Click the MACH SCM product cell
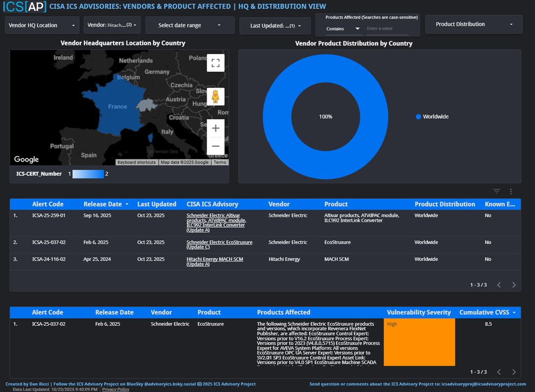This screenshot has width=535, height=392. point(337,259)
